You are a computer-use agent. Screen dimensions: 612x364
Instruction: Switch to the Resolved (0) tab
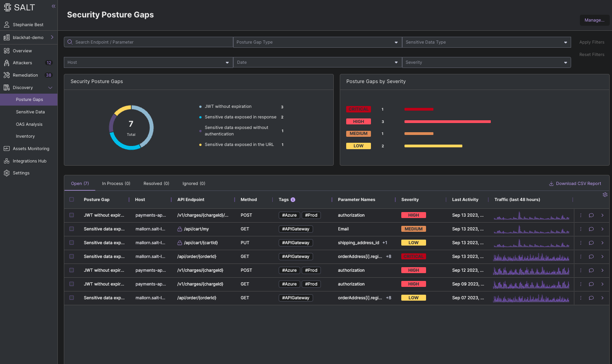(156, 184)
